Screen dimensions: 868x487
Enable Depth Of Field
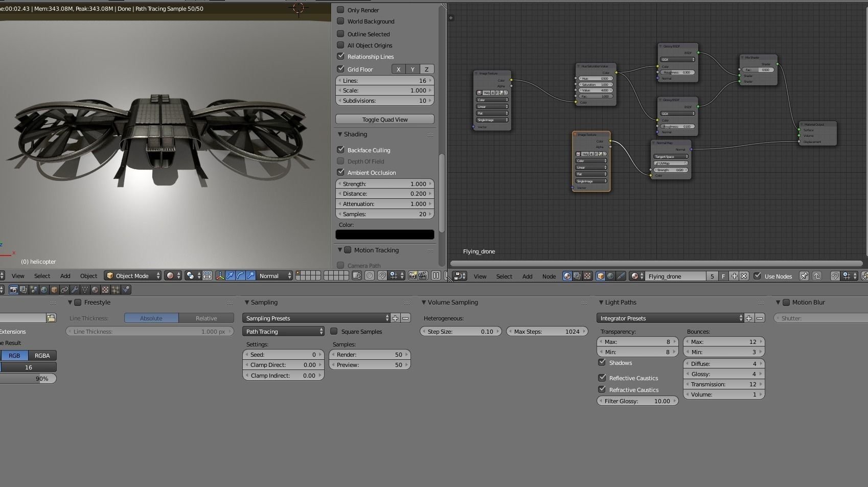[340, 161]
